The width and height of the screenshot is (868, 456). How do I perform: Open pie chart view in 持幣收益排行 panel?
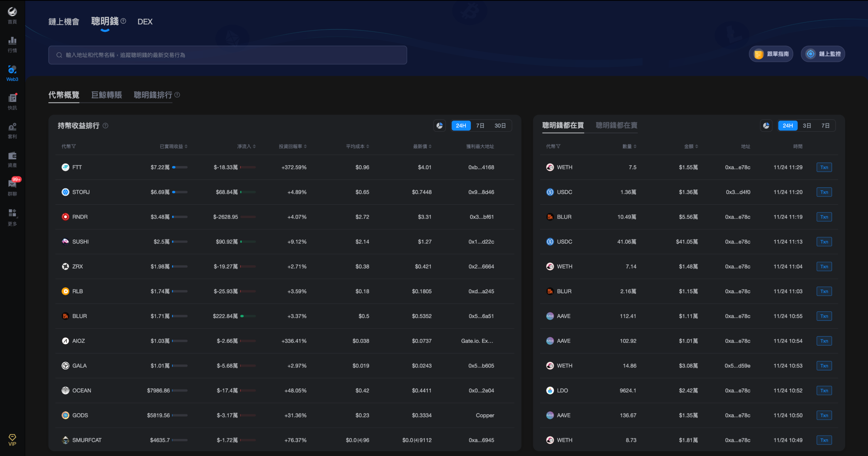[x=440, y=126]
